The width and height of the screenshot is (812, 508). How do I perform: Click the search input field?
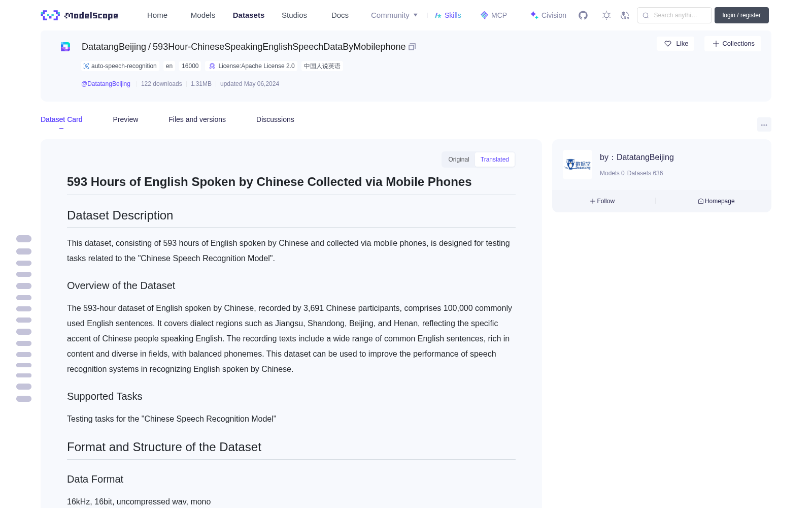click(674, 15)
